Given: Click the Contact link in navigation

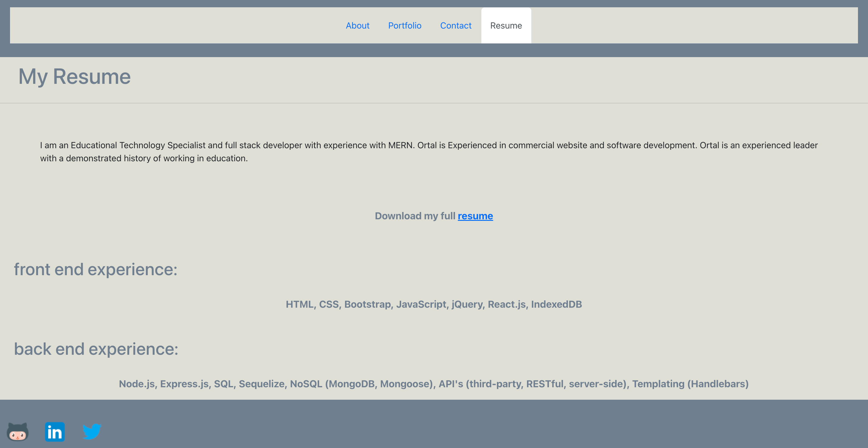Looking at the screenshot, I should [x=456, y=25].
